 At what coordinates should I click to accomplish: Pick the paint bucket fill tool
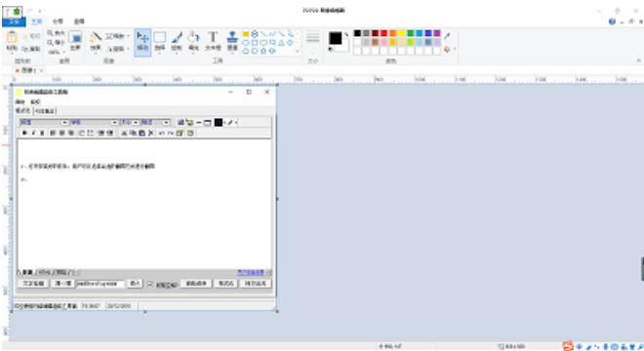[193, 41]
